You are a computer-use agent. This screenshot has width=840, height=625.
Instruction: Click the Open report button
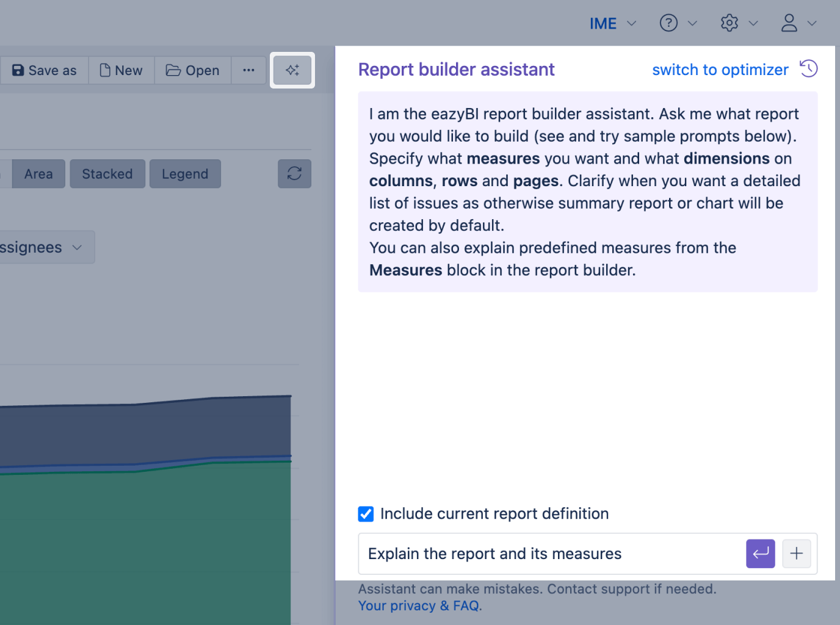tap(193, 70)
